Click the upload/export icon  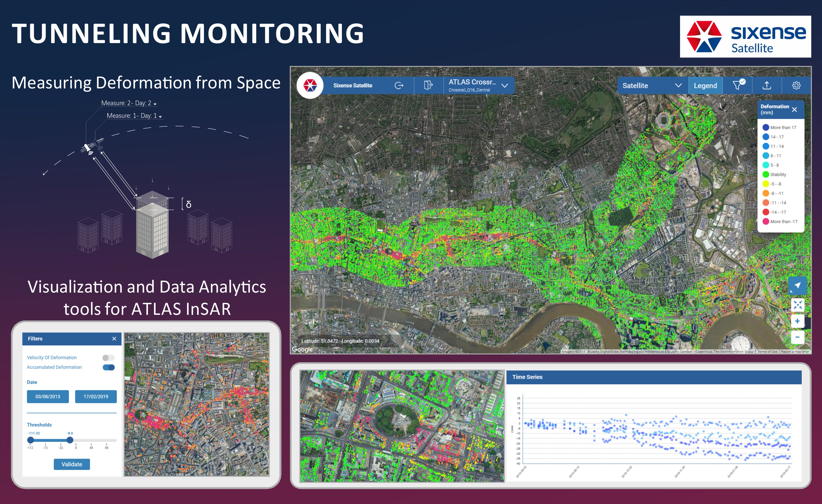[767, 86]
